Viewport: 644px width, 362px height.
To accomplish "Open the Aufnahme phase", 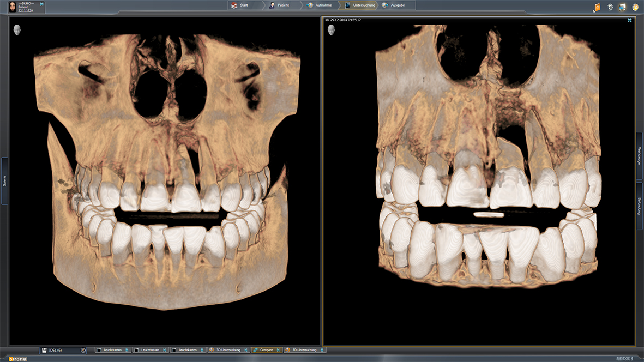I will (321, 5).
